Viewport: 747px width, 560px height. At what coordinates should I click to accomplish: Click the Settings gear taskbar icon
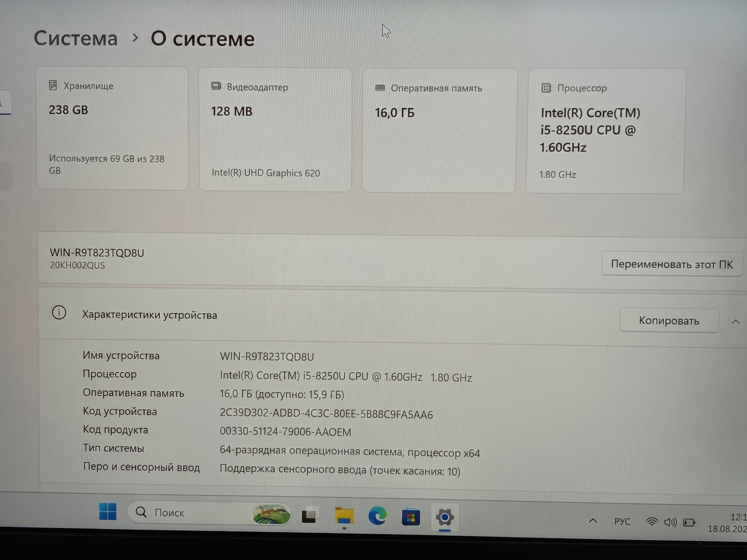pyautogui.click(x=445, y=517)
